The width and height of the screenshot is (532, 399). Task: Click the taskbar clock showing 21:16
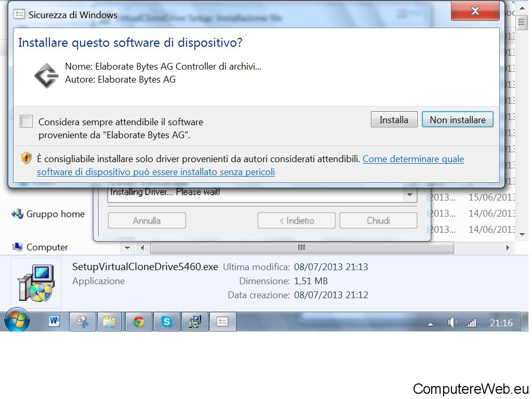click(x=501, y=323)
